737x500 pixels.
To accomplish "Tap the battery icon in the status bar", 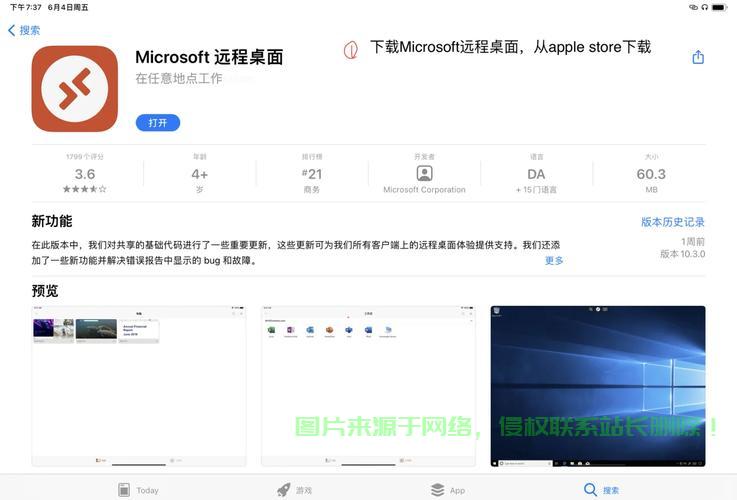I will [719, 7].
